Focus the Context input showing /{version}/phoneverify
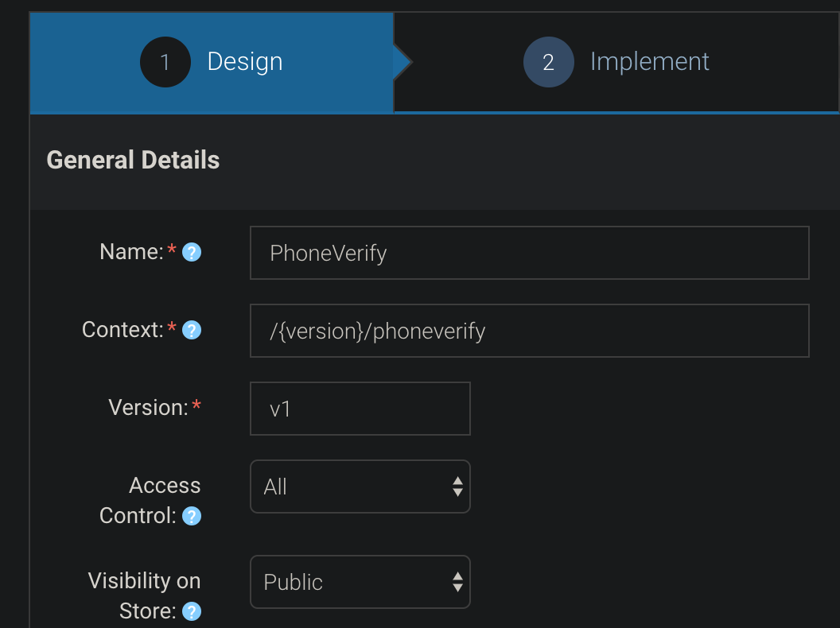 [x=529, y=331]
